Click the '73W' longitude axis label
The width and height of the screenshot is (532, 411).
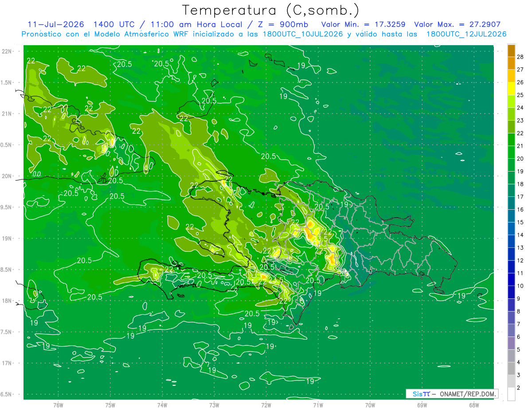[214, 405]
